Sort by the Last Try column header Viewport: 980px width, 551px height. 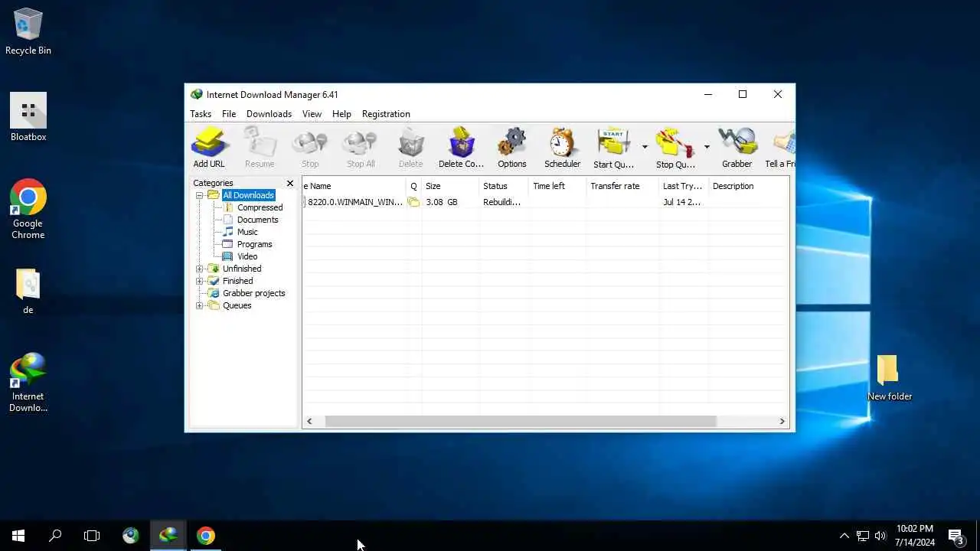coord(684,186)
